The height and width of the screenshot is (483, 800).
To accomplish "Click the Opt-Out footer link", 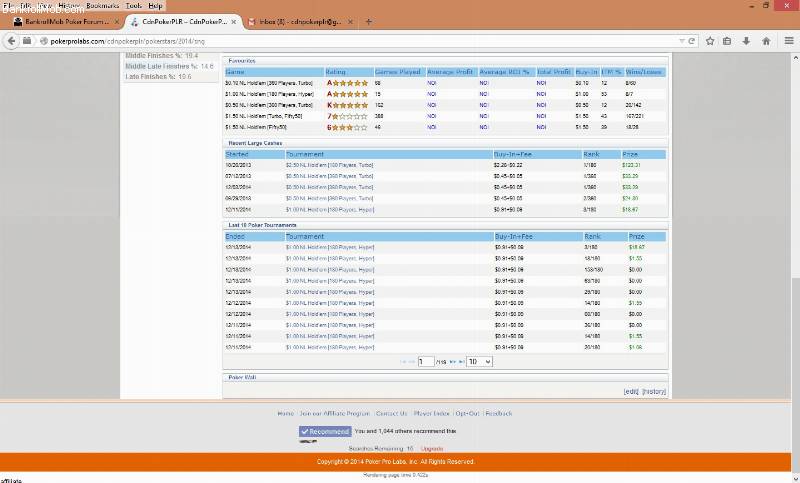I will 467,414.
